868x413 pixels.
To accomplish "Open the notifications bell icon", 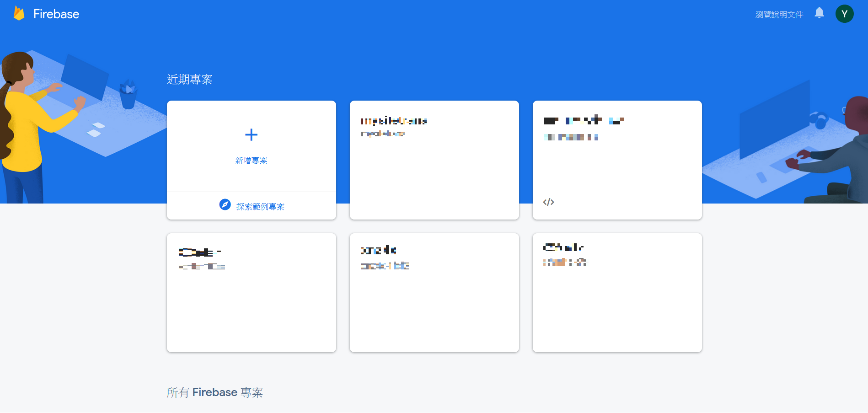I will (x=819, y=13).
